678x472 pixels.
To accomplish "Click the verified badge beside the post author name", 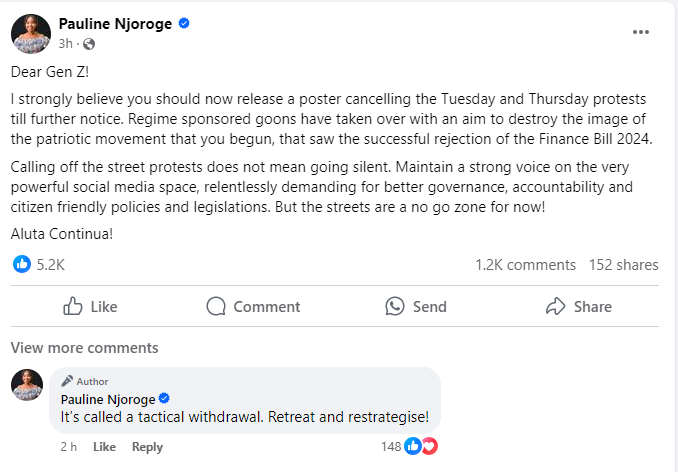I will tap(185, 23).
